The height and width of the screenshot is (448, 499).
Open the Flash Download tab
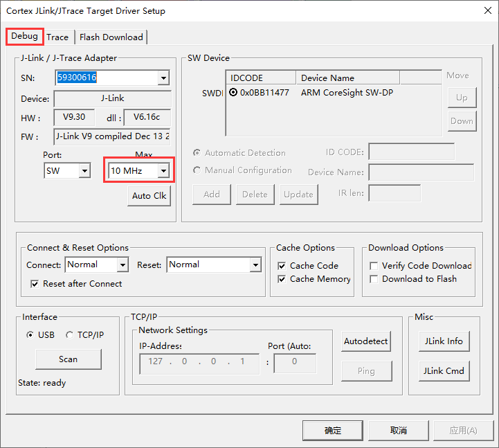click(x=111, y=37)
